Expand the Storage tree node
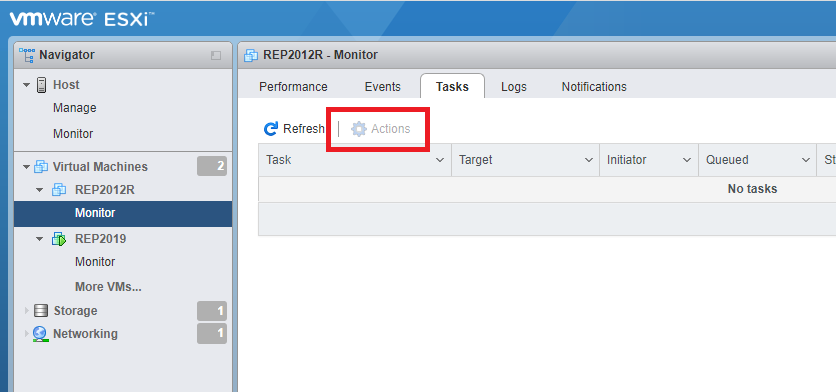Viewport: 836px width, 392px height. 26,310
